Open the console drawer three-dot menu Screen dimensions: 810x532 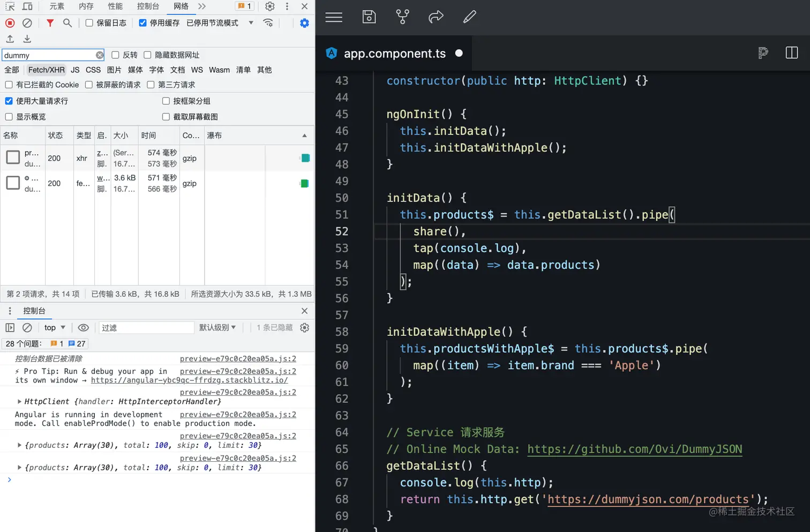pos(10,311)
